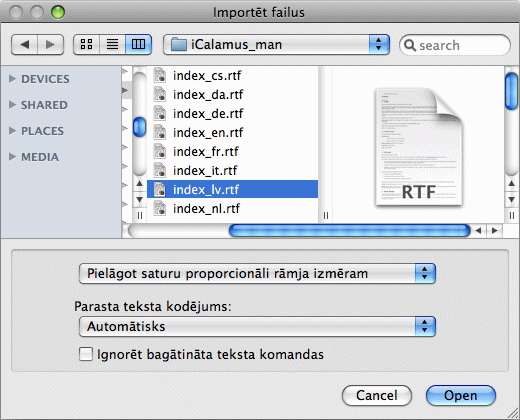Select the index_cs.rtf file icon
Viewport: 520px width, 420px height.
point(160,75)
